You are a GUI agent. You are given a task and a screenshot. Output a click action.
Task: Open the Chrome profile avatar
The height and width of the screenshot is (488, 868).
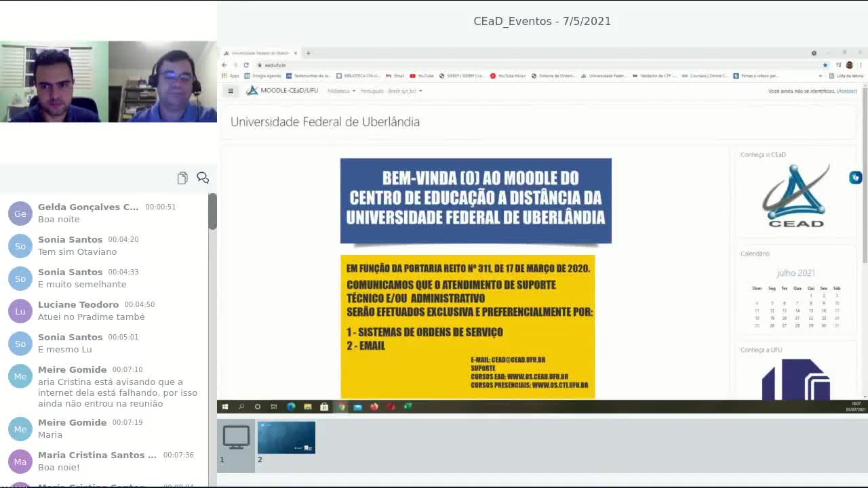point(849,65)
